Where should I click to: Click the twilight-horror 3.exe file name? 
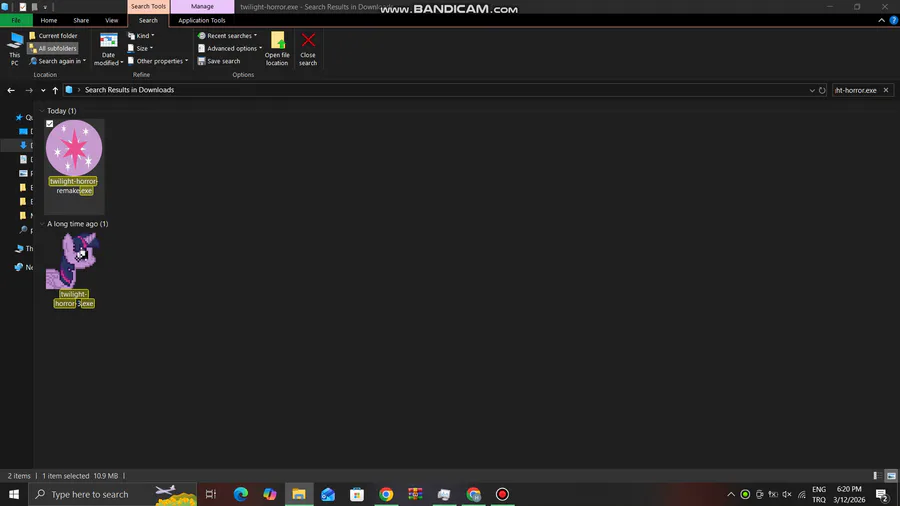point(74,299)
